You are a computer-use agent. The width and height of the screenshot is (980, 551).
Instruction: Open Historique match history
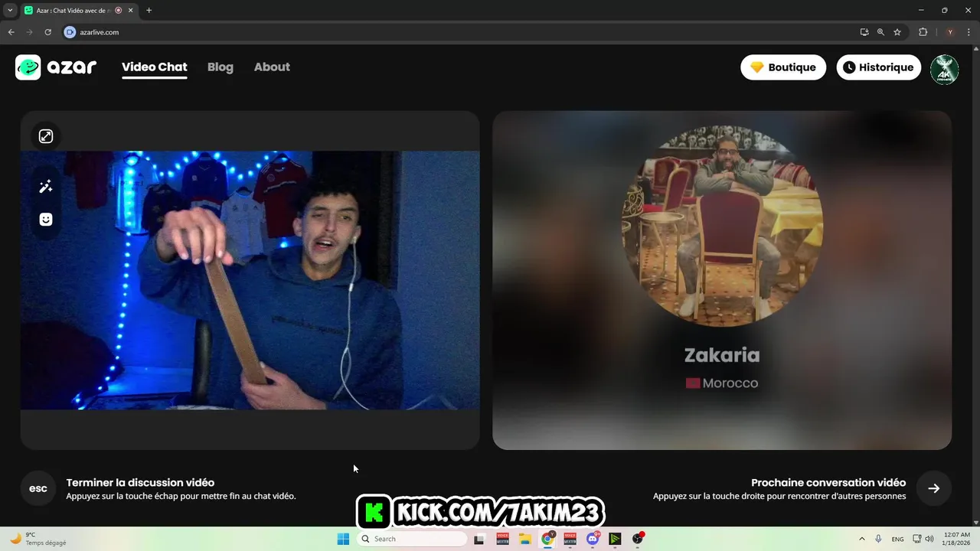pyautogui.click(x=878, y=67)
